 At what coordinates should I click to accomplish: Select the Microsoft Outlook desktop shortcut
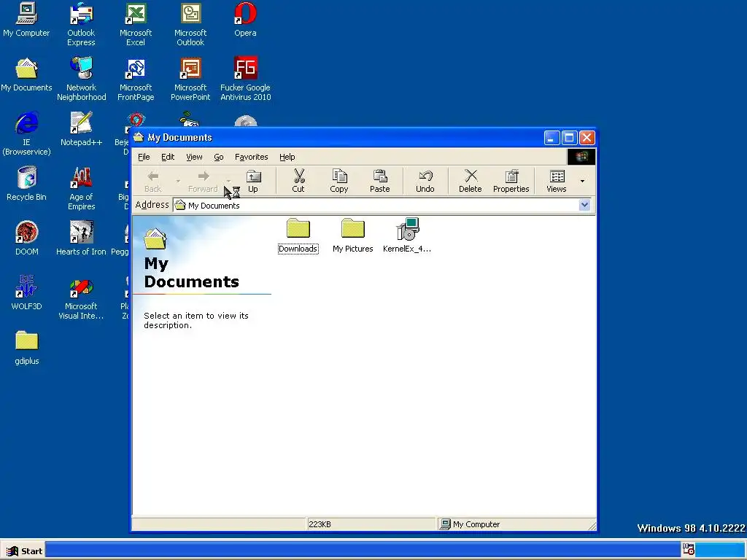190,24
